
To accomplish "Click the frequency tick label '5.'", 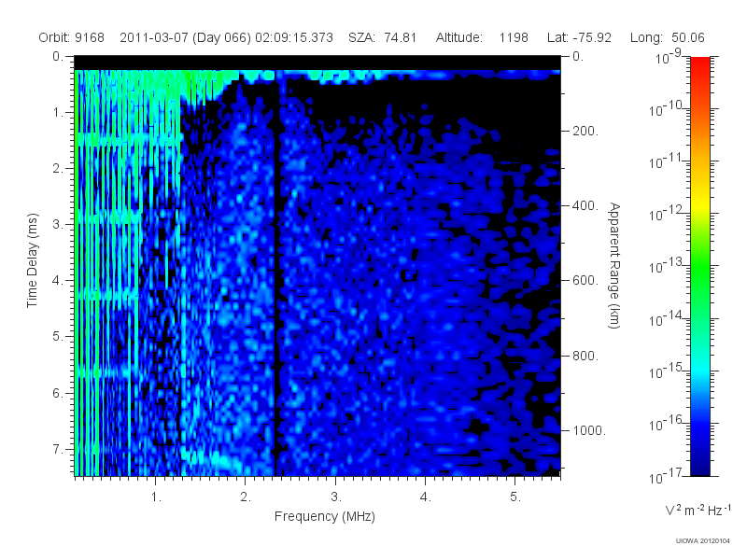I will (x=515, y=497).
